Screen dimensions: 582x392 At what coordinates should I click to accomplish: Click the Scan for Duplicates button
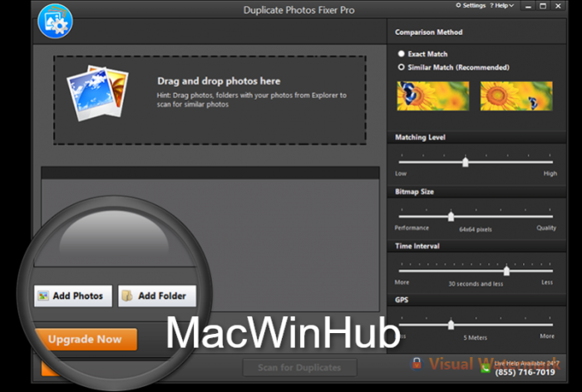[x=299, y=368]
